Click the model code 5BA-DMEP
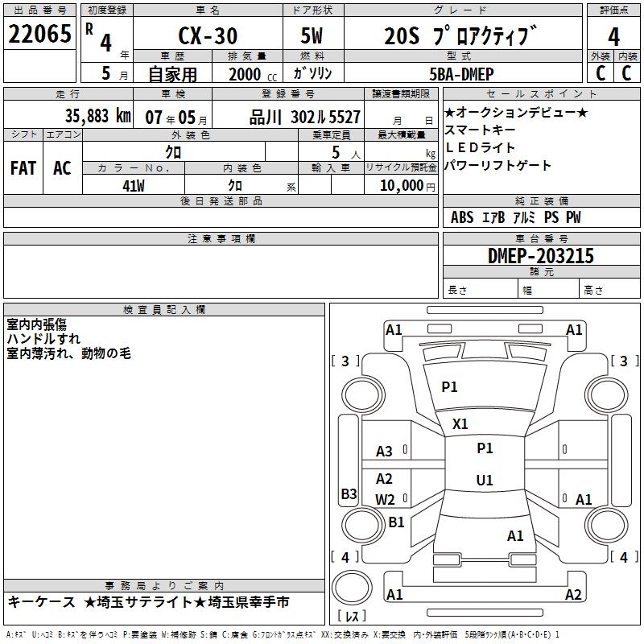 pos(461,74)
